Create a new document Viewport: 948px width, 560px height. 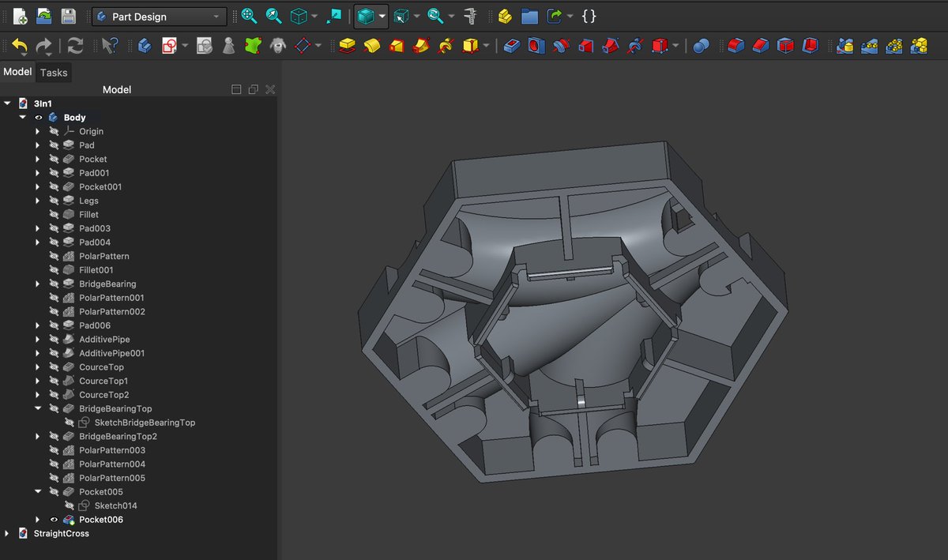20,16
